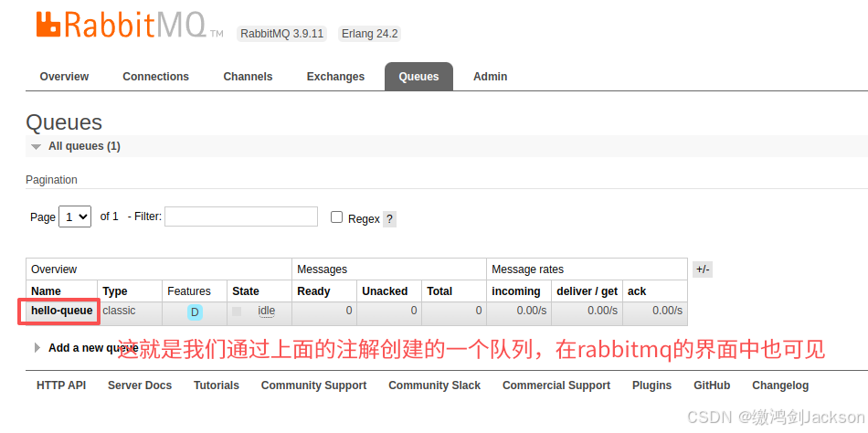Focus the Filter text field

point(241,216)
